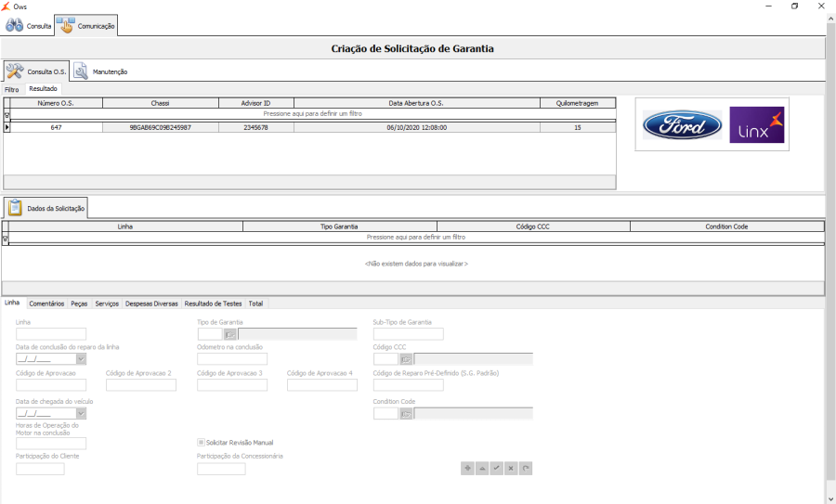Screen dimensions: 836x504
Task: Click Código de Reparo Pré-Definido input field
Action: point(409,385)
